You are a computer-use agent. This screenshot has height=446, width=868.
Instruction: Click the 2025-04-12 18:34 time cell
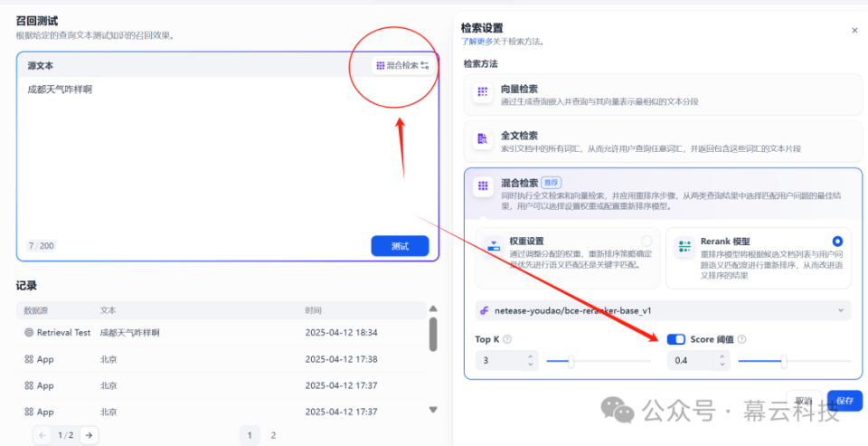342,332
